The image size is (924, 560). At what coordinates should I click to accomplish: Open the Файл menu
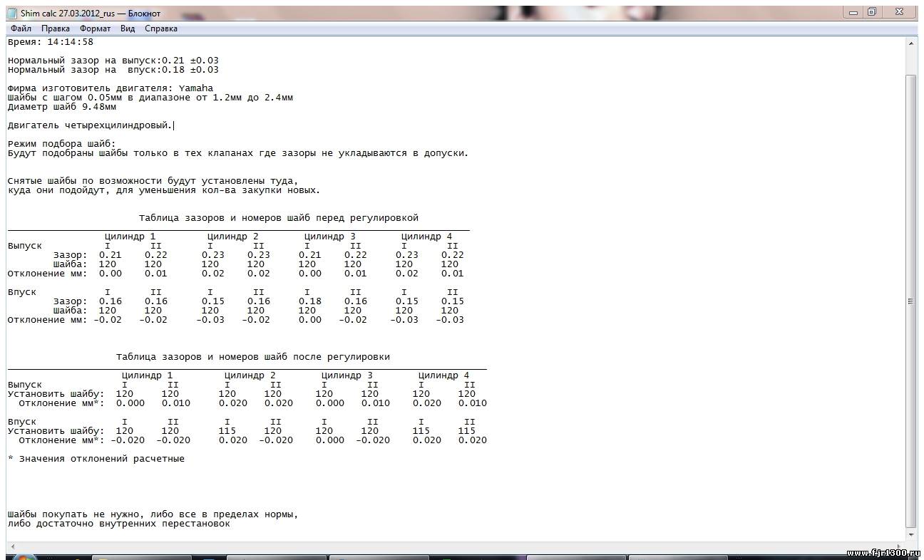coord(21,28)
